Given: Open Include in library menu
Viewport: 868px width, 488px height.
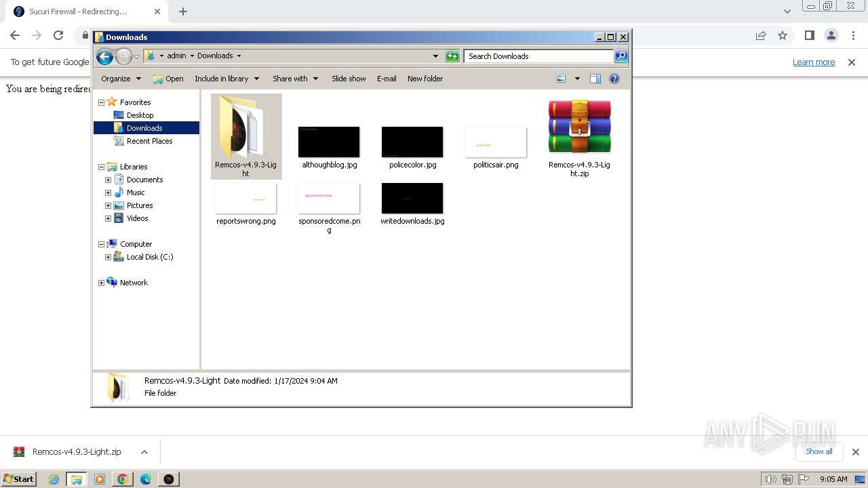Looking at the screenshot, I should [226, 79].
